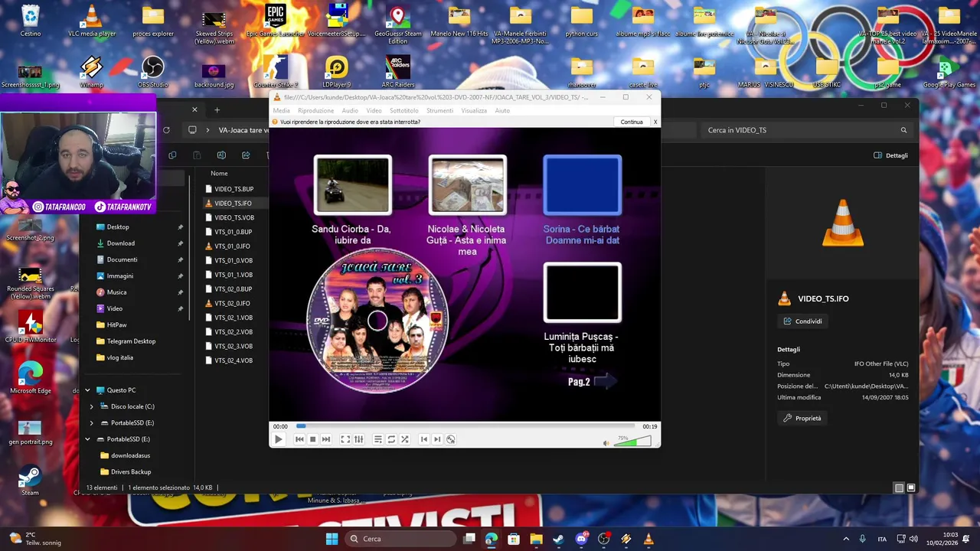
Task: Show the VLC playlist
Action: pyautogui.click(x=377, y=439)
